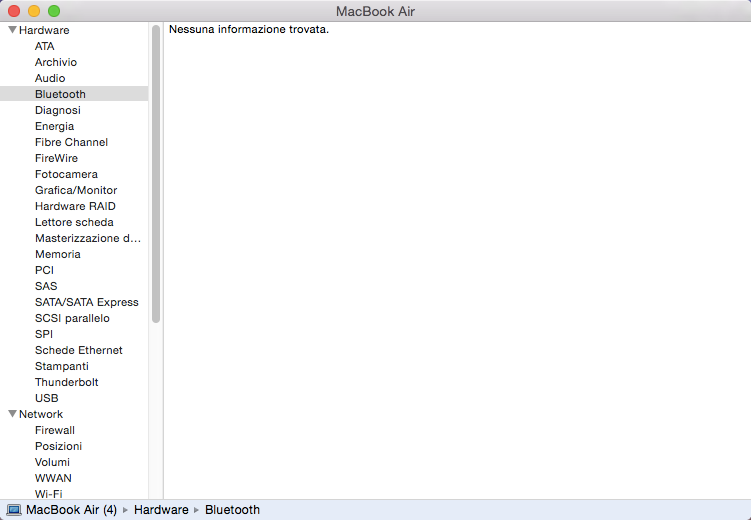Show Fotocamera details
751x520 pixels.
(x=66, y=174)
